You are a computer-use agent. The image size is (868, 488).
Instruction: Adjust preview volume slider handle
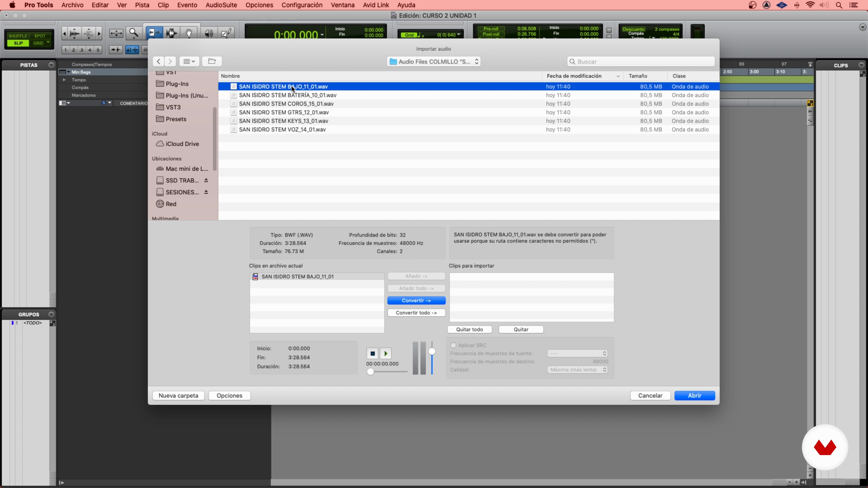[432, 352]
